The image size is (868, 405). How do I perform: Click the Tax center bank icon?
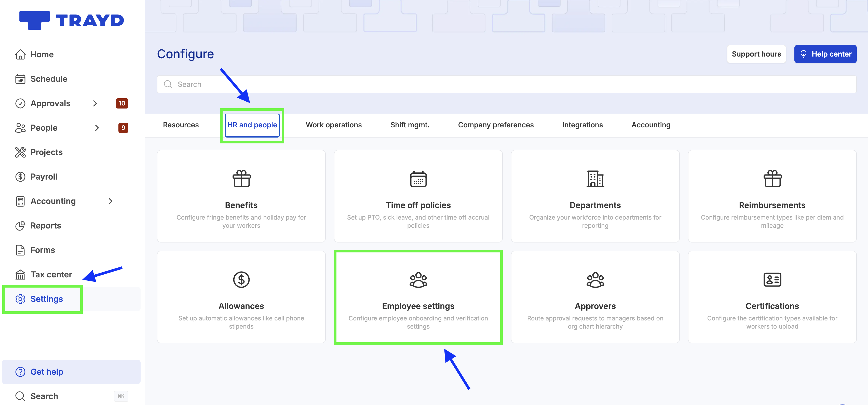pos(20,275)
